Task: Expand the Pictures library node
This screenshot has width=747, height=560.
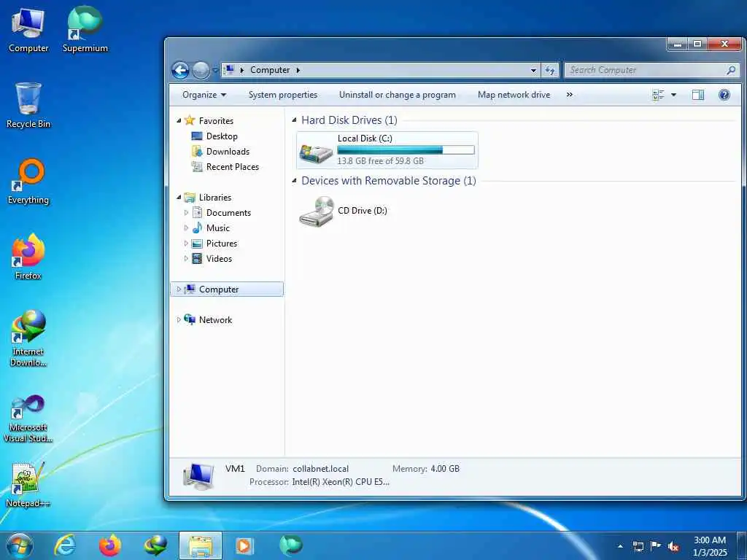Action: tap(186, 244)
